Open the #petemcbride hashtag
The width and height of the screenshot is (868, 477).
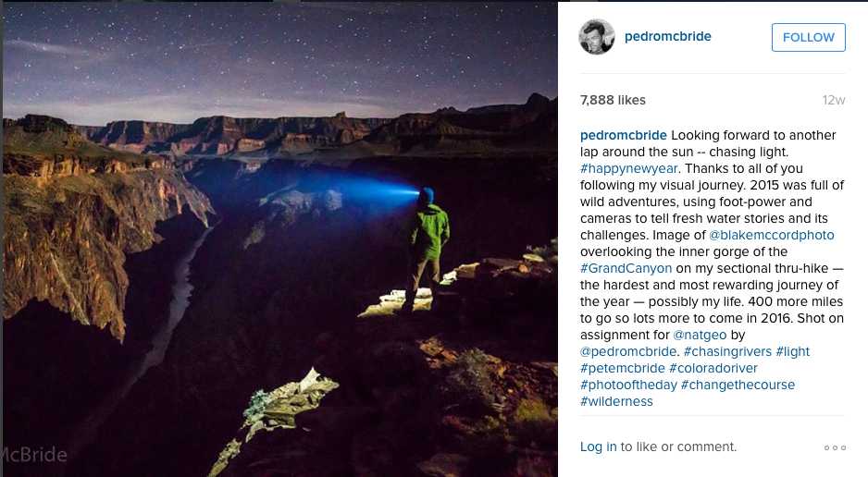[x=622, y=368]
